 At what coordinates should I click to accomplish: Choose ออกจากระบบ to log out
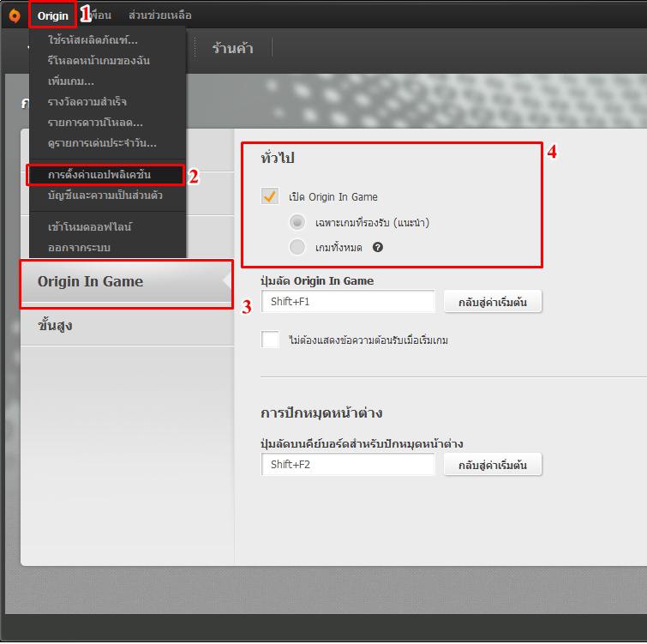click(107, 247)
